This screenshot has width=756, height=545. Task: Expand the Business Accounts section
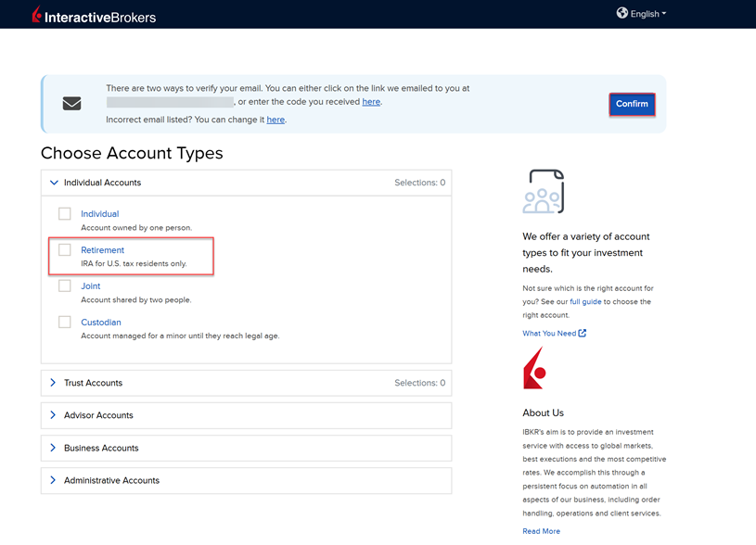(54, 448)
